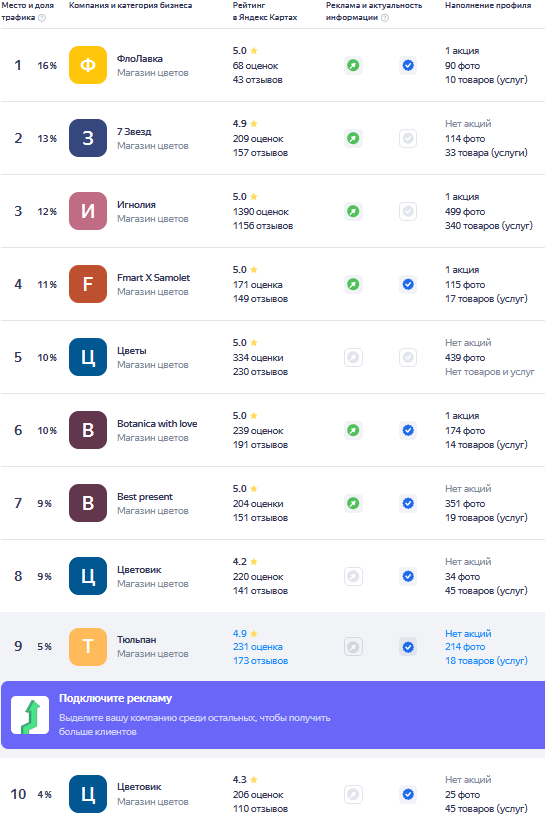Open the Best present company name
Image resolution: width=545 pixels, height=825 pixels.
pyautogui.click(x=145, y=497)
